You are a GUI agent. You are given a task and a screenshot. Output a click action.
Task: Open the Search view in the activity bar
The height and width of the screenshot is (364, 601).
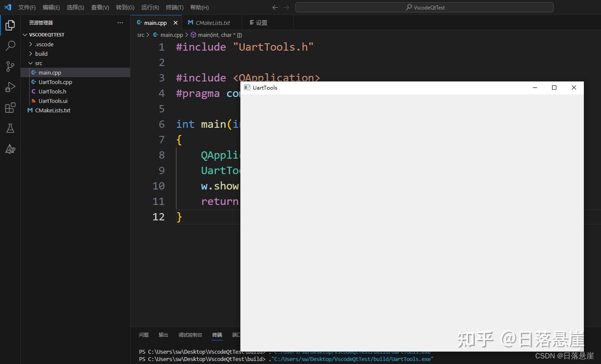[x=10, y=46]
